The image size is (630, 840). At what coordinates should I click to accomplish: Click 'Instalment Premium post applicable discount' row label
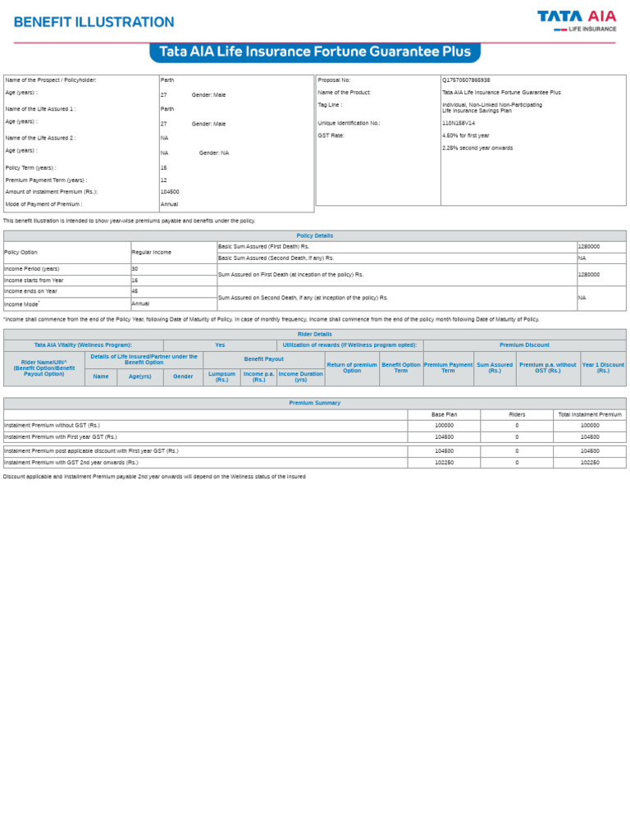click(92, 451)
